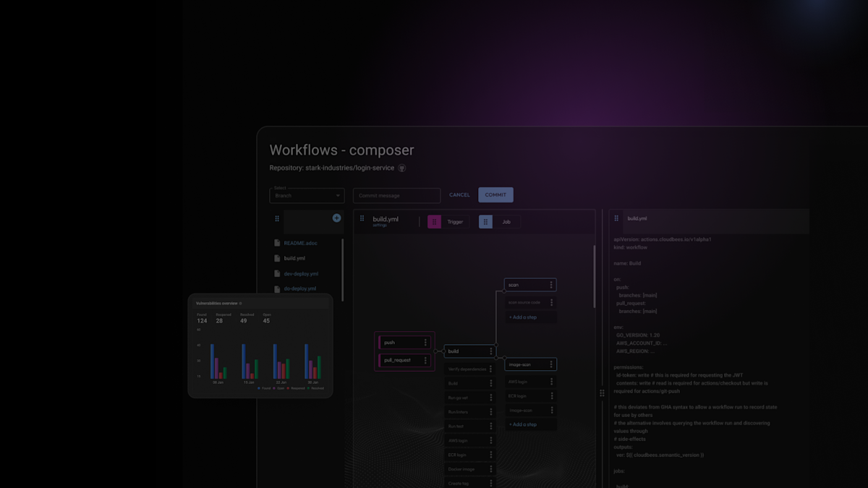Open the Run go vet step menu
Screen dimensions: 868x488
[x=490, y=398]
